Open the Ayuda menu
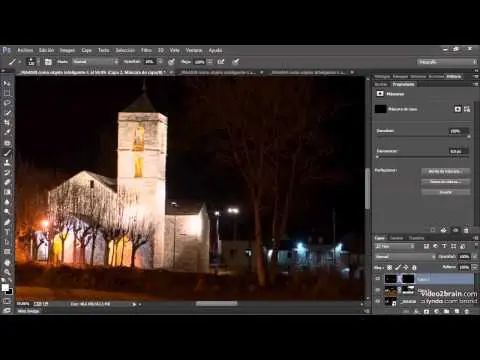The image size is (480, 360). 215,50
